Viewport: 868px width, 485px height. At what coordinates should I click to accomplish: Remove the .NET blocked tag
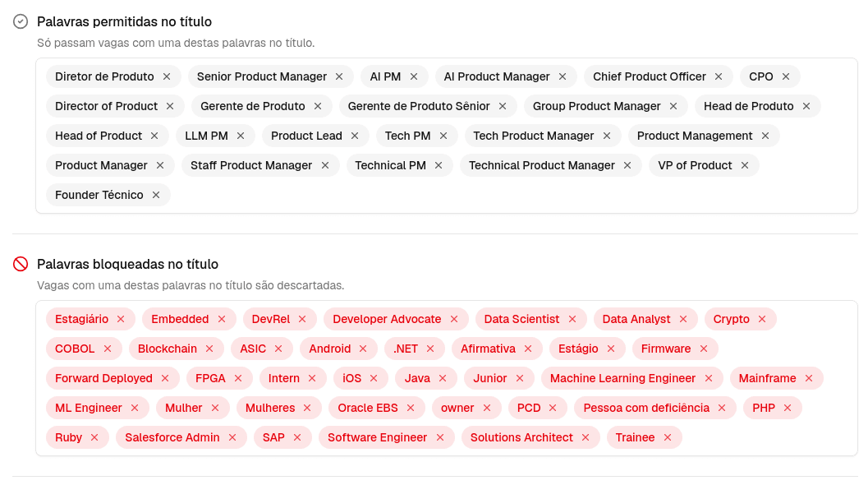pyautogui.click(x=430, y=349)
